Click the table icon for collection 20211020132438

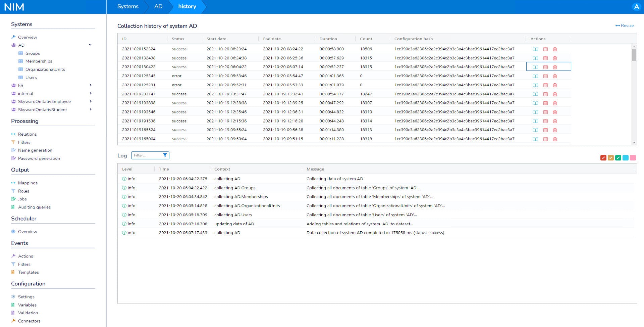[x=546, y=58]
